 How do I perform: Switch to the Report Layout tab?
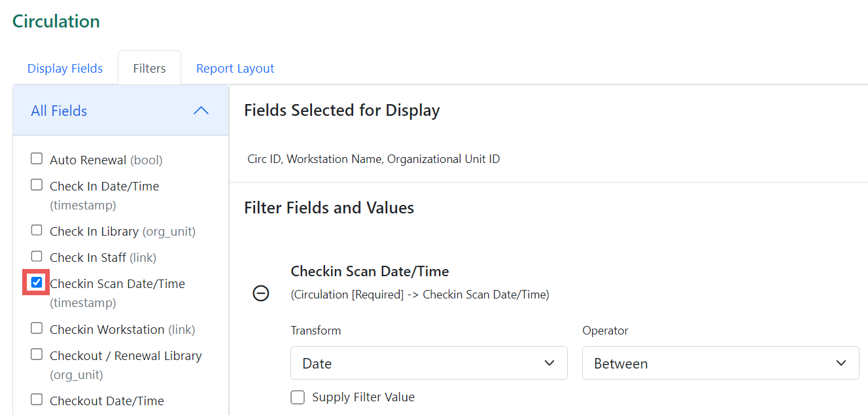235,67
